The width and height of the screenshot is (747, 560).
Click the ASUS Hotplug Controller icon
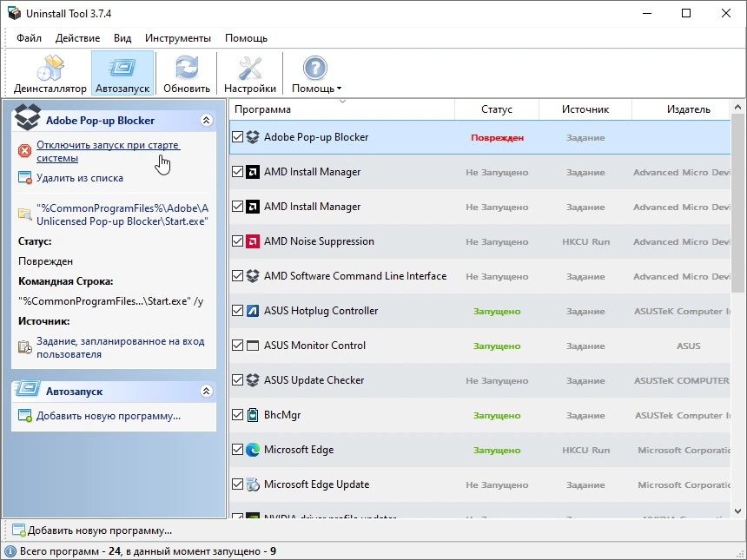pos(253,311)
